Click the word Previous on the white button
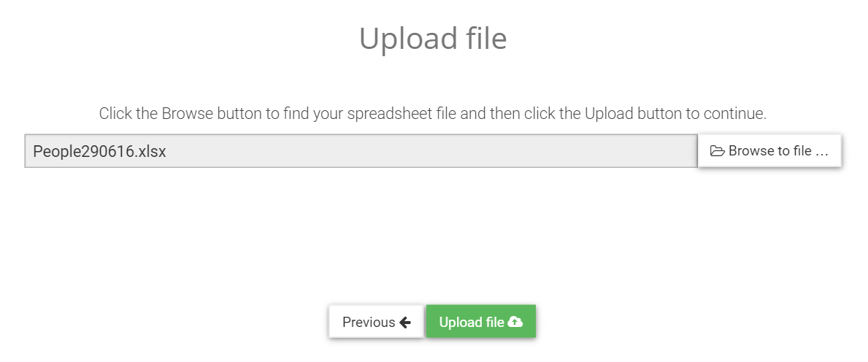The width and height of the screenshot is (868, 362). [369, 322]
